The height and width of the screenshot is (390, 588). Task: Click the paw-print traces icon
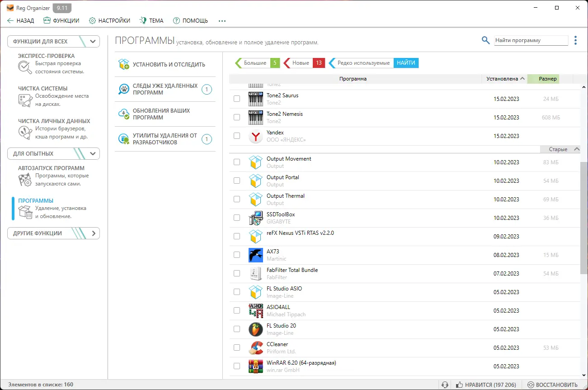[x=124, y=89]
